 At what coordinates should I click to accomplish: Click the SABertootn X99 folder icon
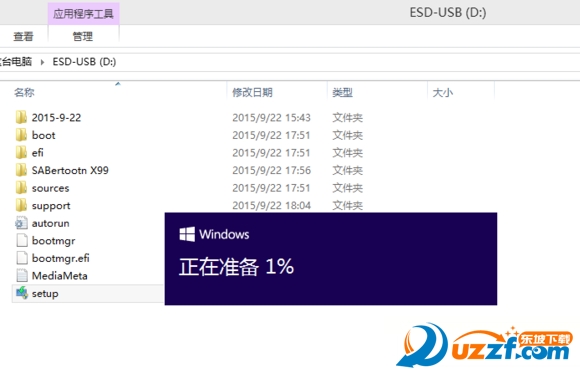tap(21, 170)
